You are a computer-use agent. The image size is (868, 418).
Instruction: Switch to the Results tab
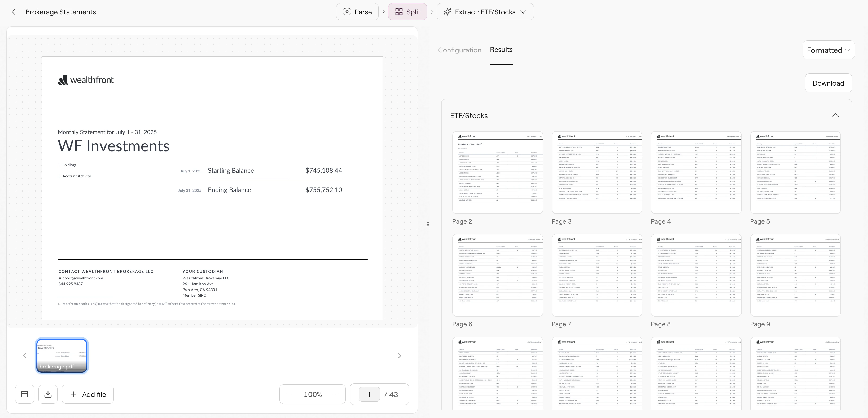coord(501,50)
